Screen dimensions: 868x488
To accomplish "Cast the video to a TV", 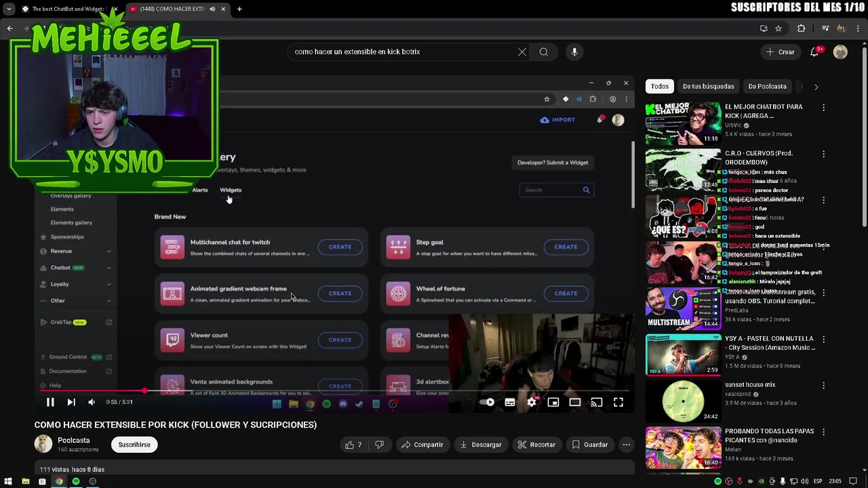I will (597, 402).
